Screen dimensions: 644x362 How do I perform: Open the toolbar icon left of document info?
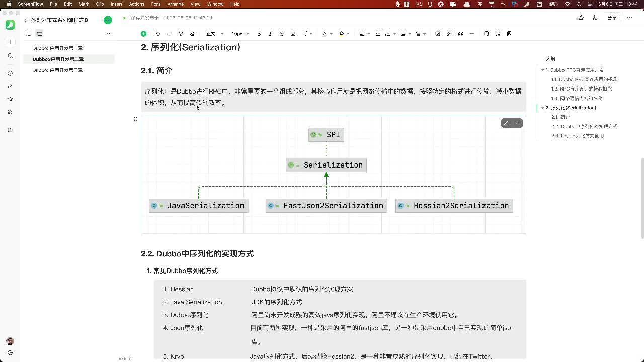pyautogui.click(x=498, y=34)
